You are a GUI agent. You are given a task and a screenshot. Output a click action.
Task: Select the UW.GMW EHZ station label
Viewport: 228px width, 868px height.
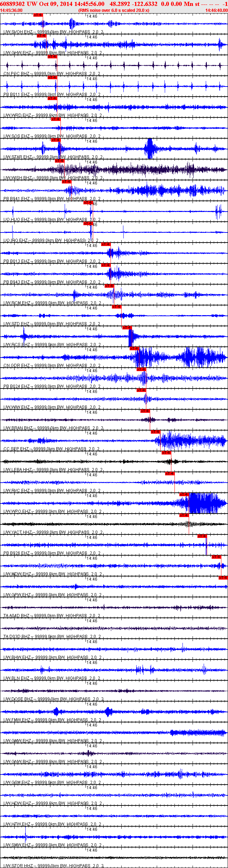tap(17, 741)
